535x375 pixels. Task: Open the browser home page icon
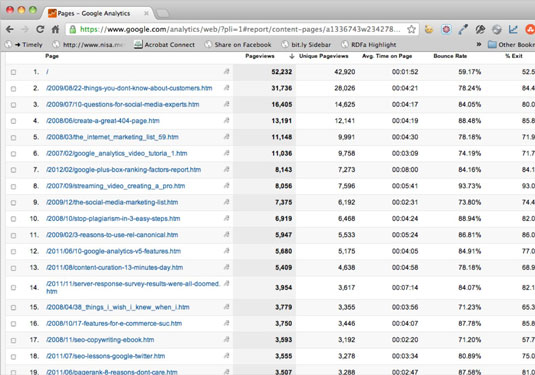tap(55, 29)
